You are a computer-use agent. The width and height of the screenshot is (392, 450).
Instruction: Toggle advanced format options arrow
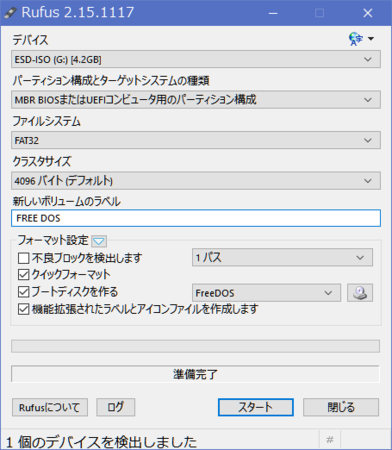[99, 241]
